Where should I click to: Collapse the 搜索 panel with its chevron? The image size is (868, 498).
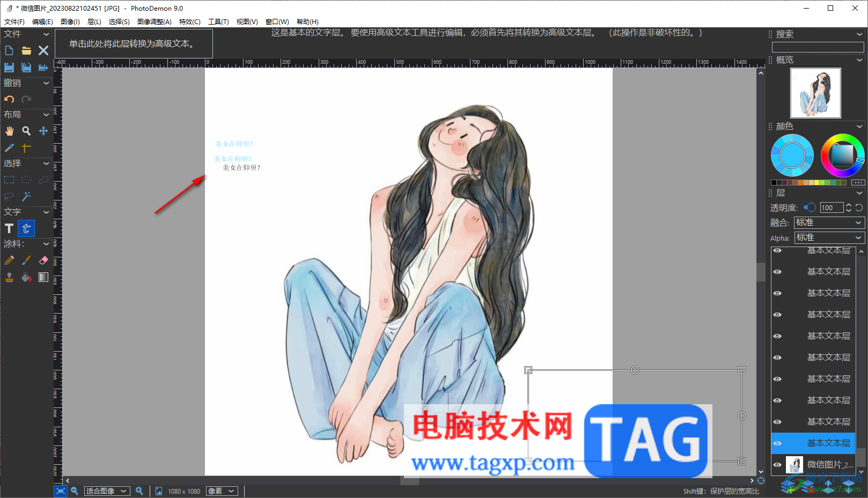coord(859,34)
